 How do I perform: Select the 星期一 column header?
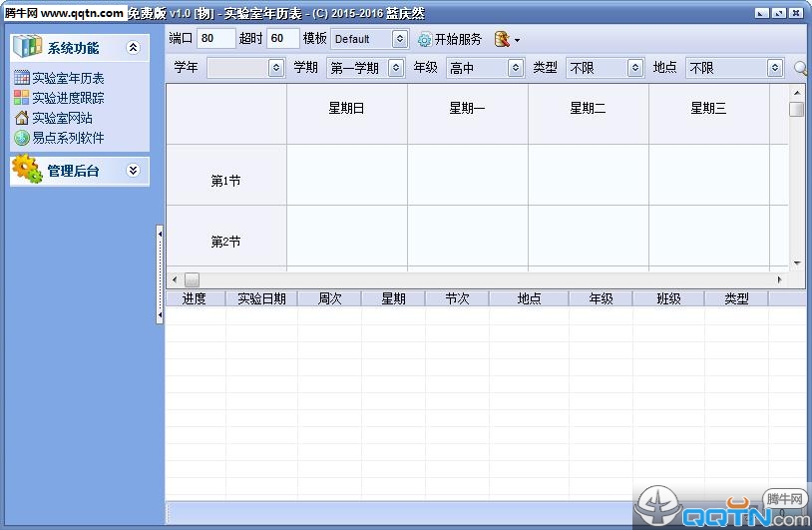[468, 114]
